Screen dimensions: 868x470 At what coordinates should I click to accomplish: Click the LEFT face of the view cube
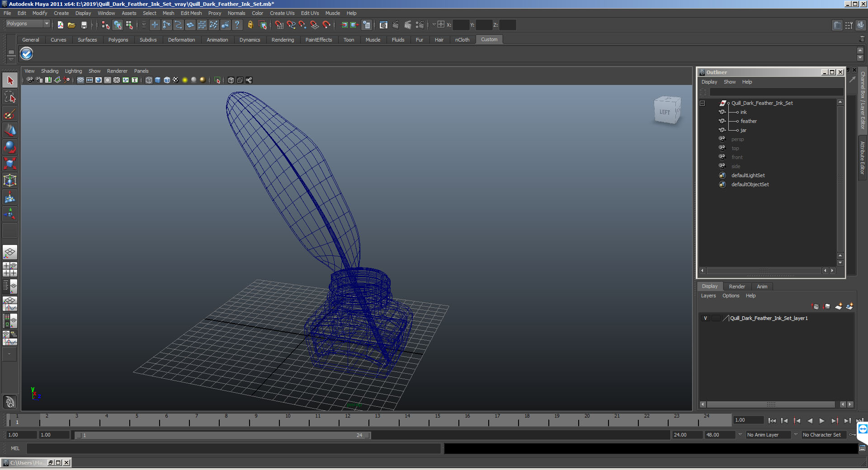pyautogui.click(x=665, y=112)
